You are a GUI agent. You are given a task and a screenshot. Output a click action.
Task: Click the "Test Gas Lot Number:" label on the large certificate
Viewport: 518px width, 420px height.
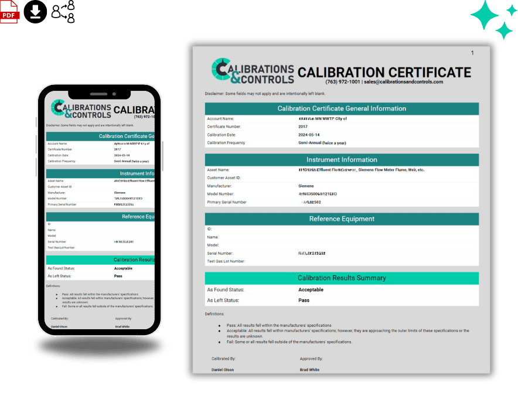(x=226, y=261)
